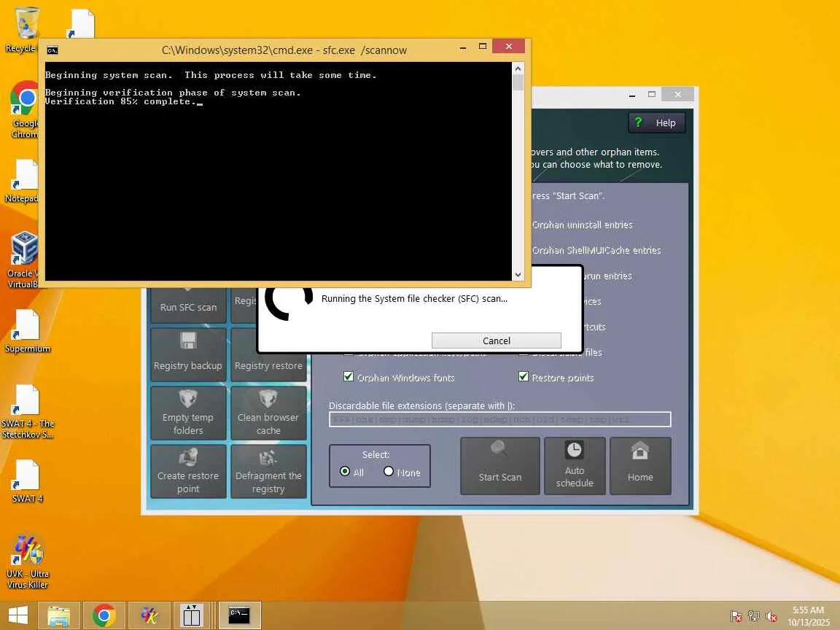Toggle Orphan Windows fonts checkbox
The height and width of the screenshot is (630, 840).
point(349,376)
